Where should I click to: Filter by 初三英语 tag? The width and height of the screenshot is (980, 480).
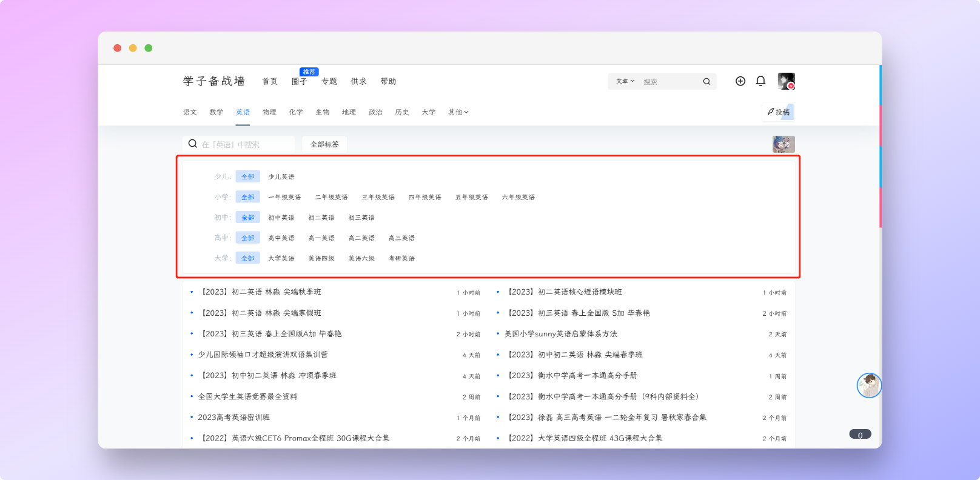click(361, 218)
